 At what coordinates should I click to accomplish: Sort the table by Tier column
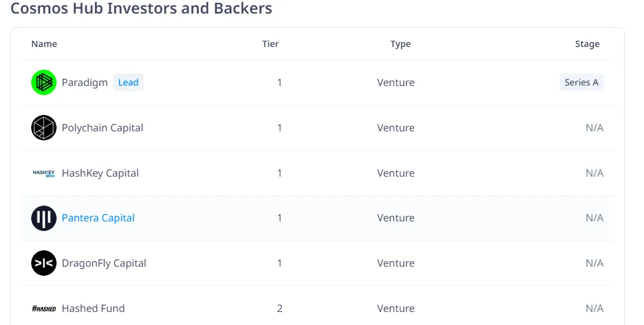tap(271, 44)
